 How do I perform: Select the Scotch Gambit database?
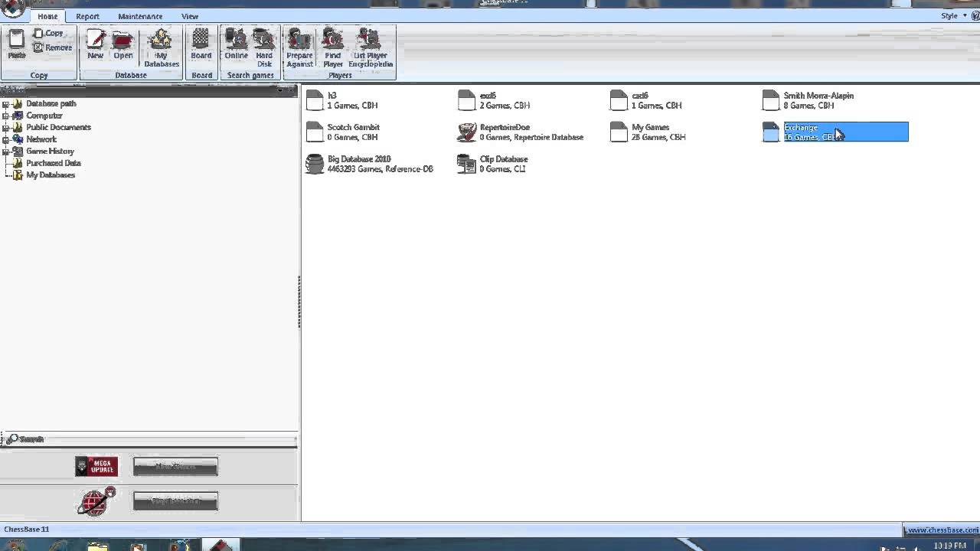[342, 132]
